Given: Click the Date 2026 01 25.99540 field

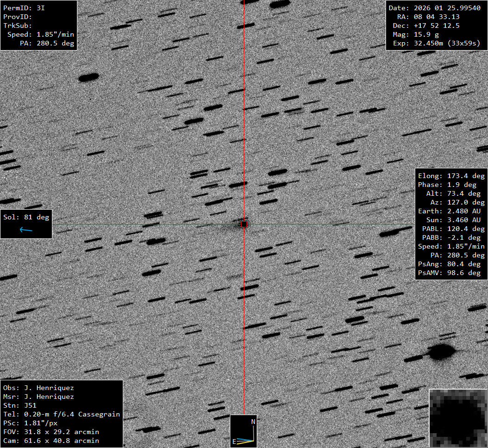Looking at the screenshot, I should tap(434, 8).
